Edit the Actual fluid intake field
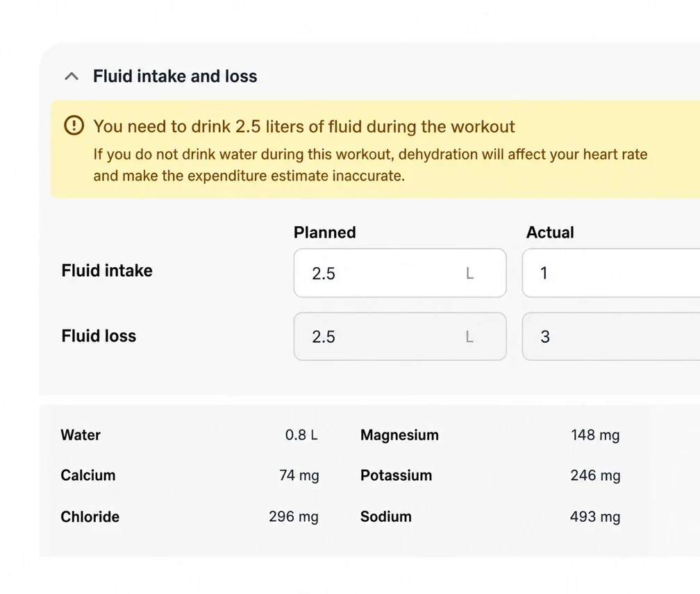Viewport: 700px width, 594px height. click(x=611, y=273)
